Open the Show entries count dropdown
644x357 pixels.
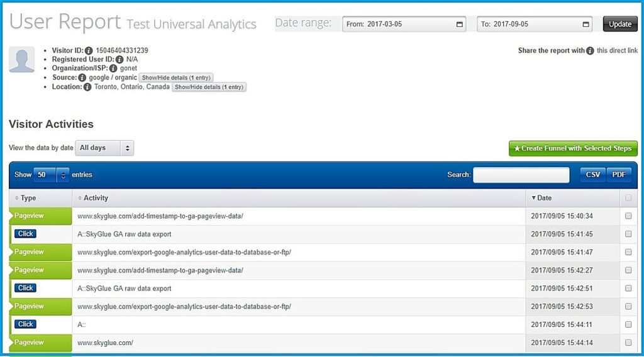[x=50, y=175]
